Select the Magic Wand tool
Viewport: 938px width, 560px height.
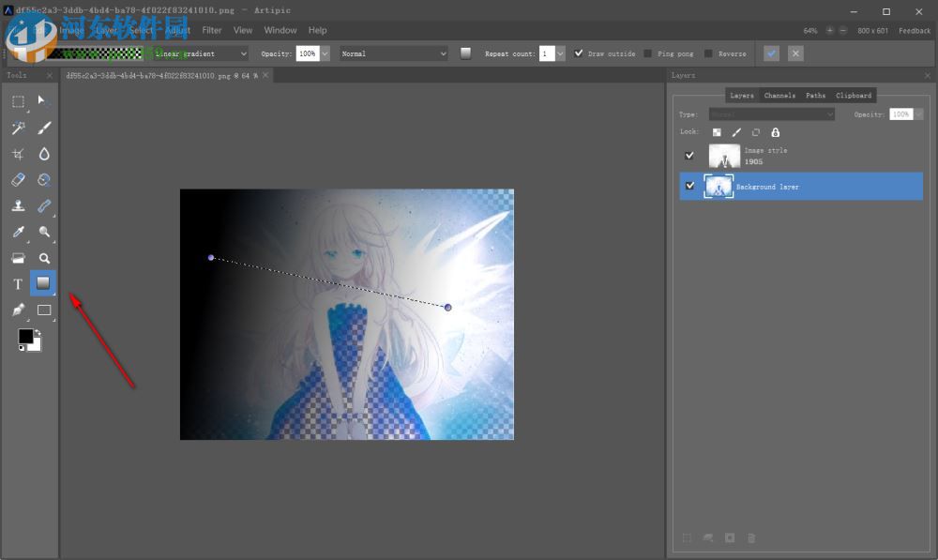[x=16, y=127]
